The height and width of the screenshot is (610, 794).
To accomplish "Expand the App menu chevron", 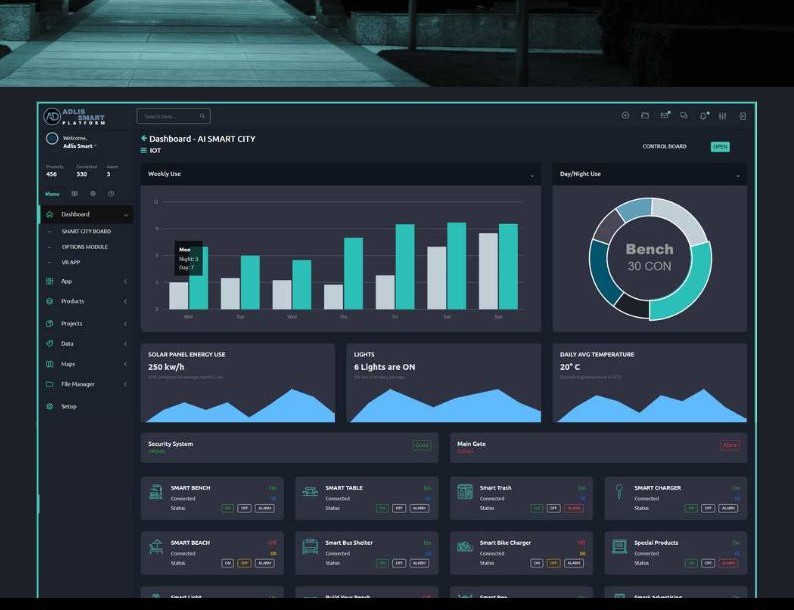I will tap(125, 281).
